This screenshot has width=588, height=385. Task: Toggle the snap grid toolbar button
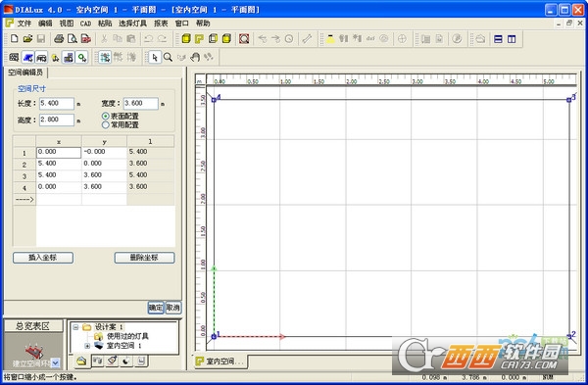[x=105, y=57]
